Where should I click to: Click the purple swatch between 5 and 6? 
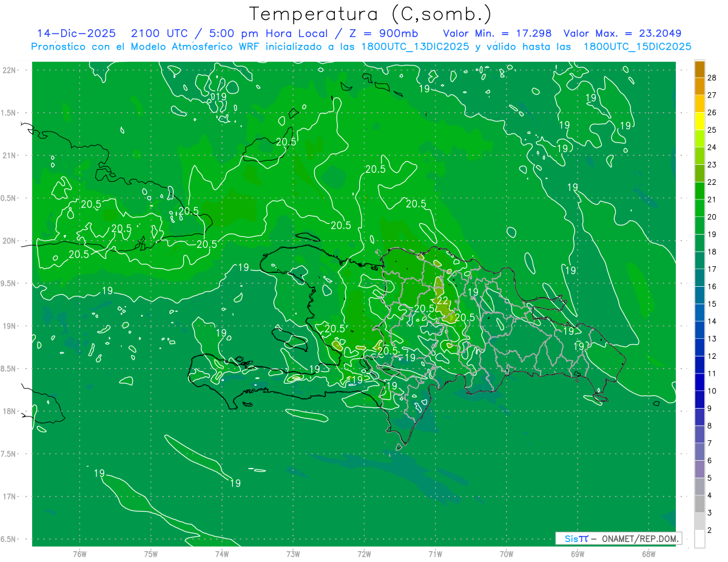tap(699, 469)
